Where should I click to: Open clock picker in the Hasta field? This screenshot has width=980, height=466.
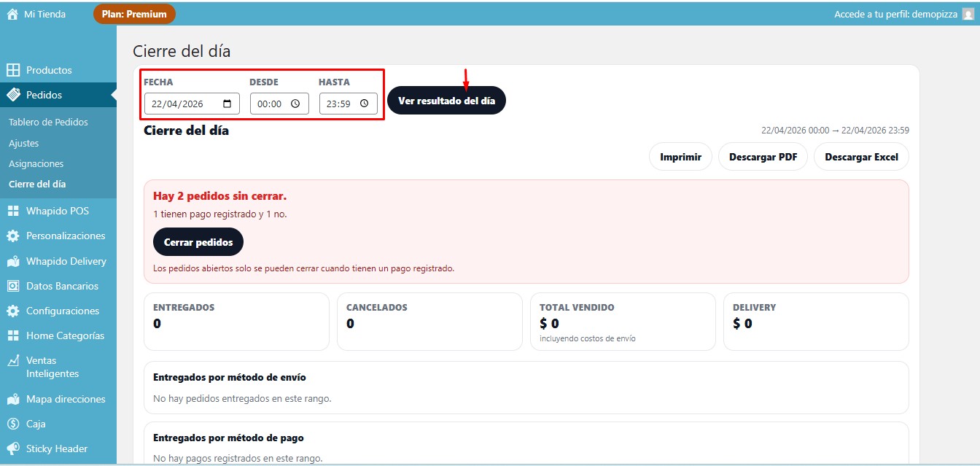tap(364, 104)
